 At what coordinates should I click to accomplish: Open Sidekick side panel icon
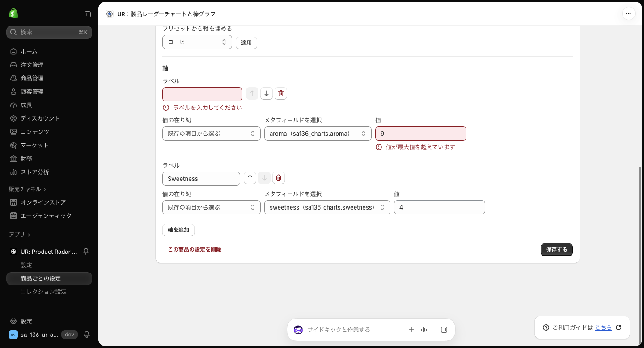[x=444, y=330]
